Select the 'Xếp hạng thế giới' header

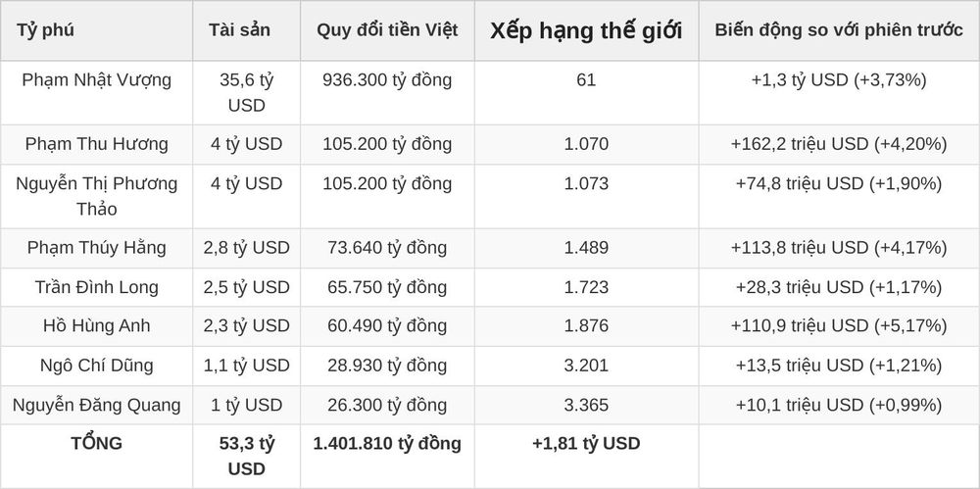coord(586,30)
